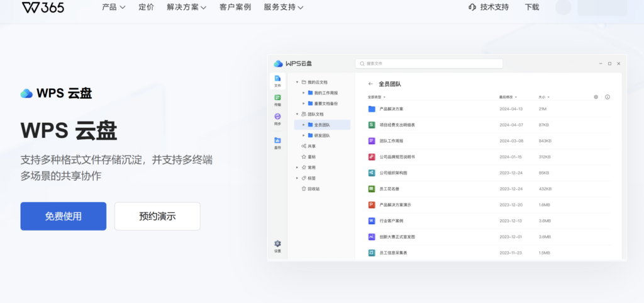644x303 pixels.
Task: Click the WPS云盘 app logo in screenshot window
Action: [293, 64]
